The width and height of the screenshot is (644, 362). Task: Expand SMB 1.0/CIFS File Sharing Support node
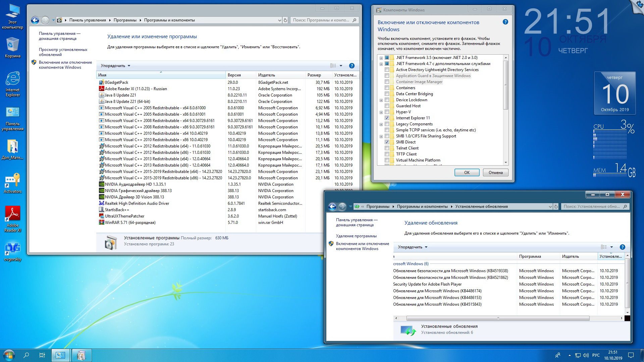pos(381,136)
